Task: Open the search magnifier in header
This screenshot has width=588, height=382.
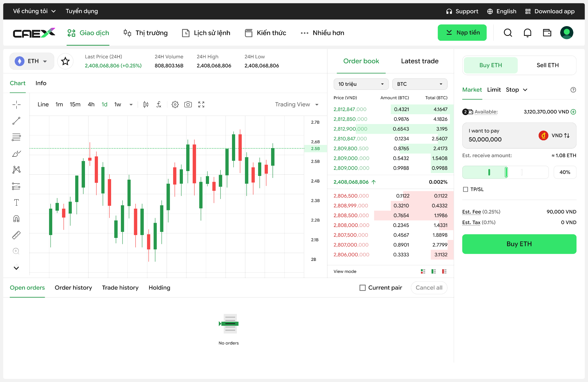Action: pyautogui.click(x=508, y=33)
